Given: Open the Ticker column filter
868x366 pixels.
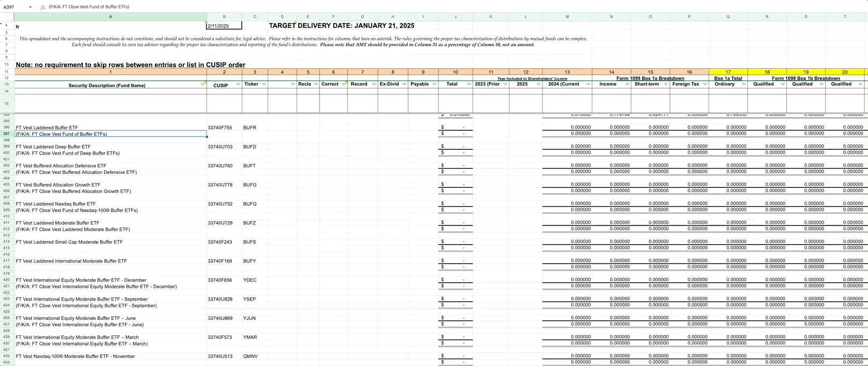Looking at the screenshot, I should click(264, 84).
